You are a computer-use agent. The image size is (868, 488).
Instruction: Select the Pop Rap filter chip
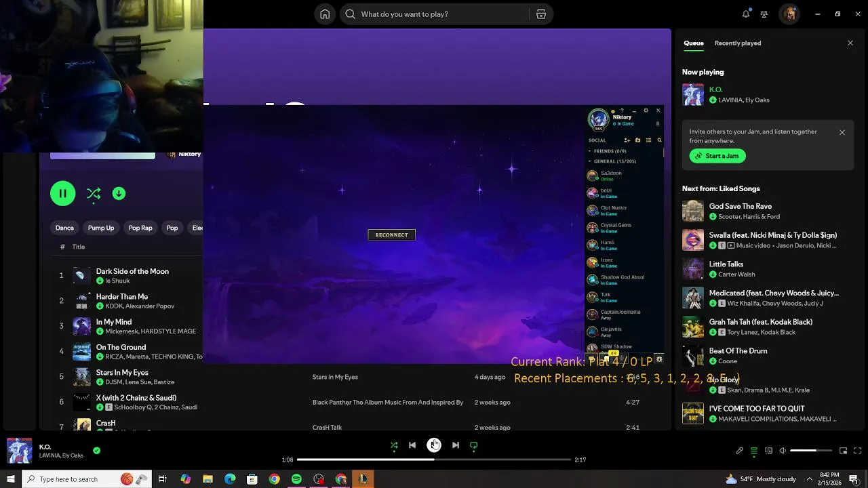click(140, 228)
